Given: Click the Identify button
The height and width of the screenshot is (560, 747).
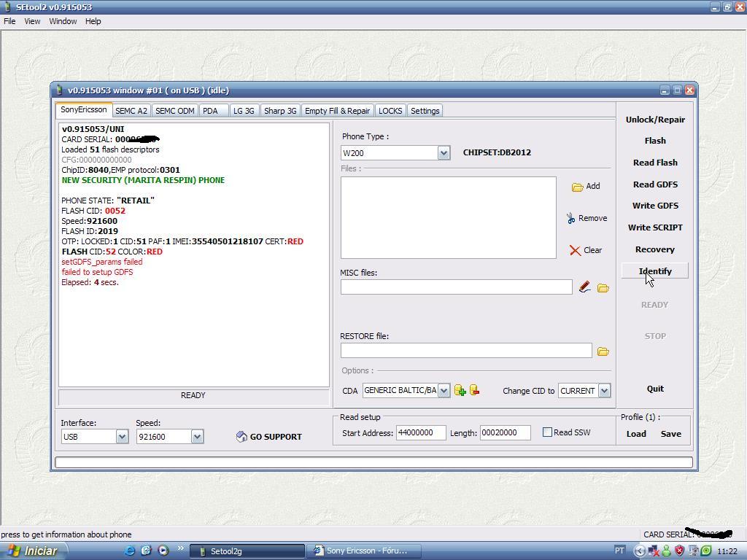Looking at the screenshot, I should [655, 271].
